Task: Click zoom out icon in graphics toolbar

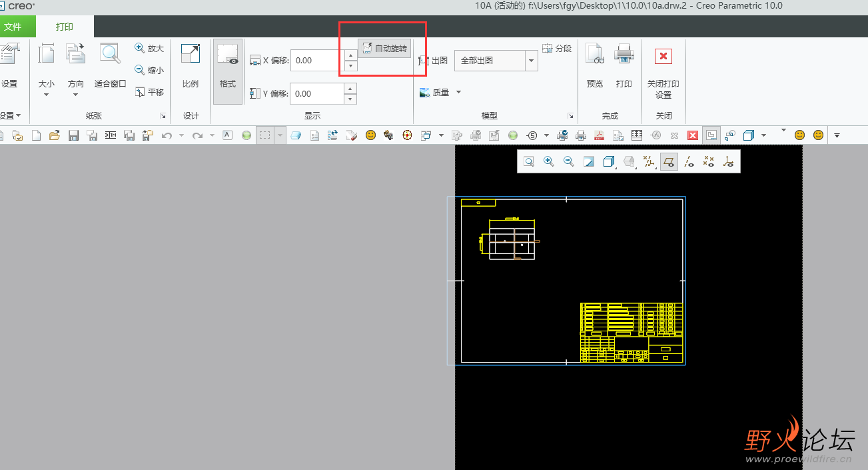Action: 569,161
